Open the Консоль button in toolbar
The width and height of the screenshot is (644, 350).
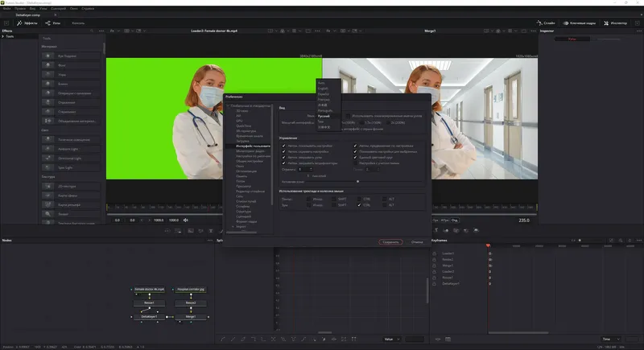click(x=78, y=23)
